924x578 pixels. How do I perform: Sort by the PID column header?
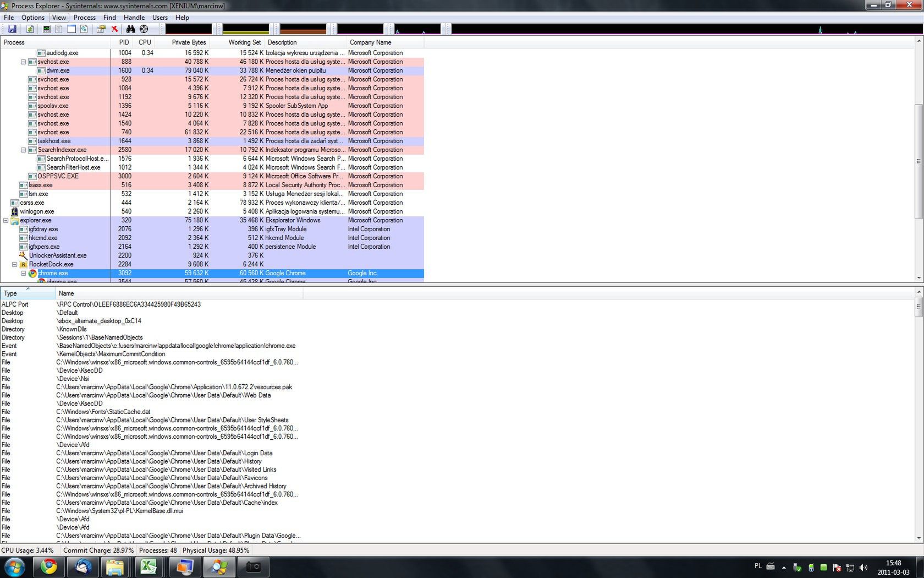(x=122, y=42)
